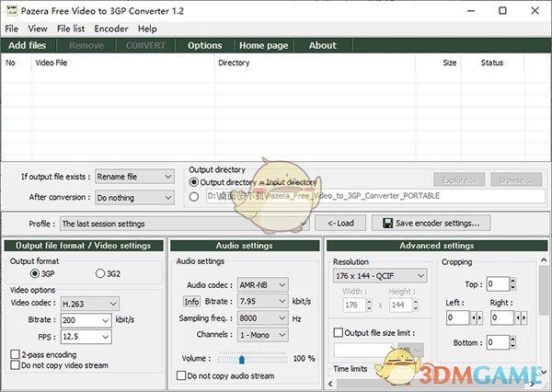This screenshot has width=552, height=392.
Task: Click the floppy disk save icon
Action: pyautogui.click(x=387, y=224)
